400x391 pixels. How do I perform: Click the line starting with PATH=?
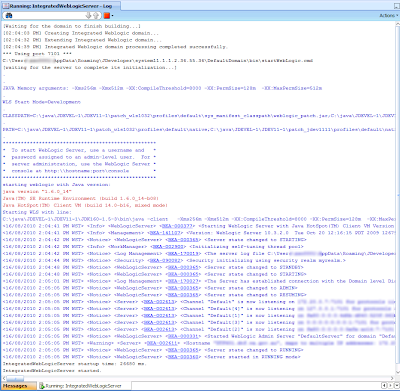pyautogui.click(x=199, y=129)
